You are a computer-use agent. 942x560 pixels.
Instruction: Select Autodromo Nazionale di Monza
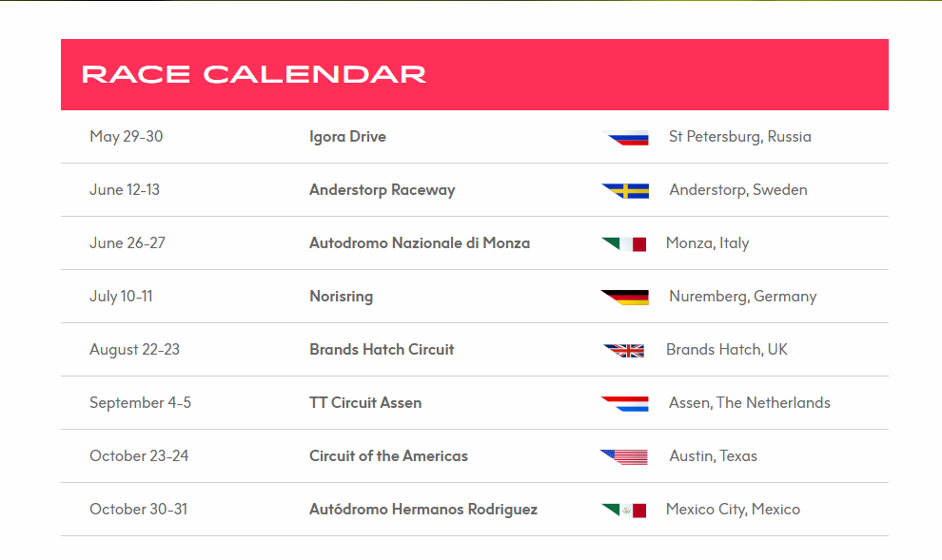coord(420,243)
